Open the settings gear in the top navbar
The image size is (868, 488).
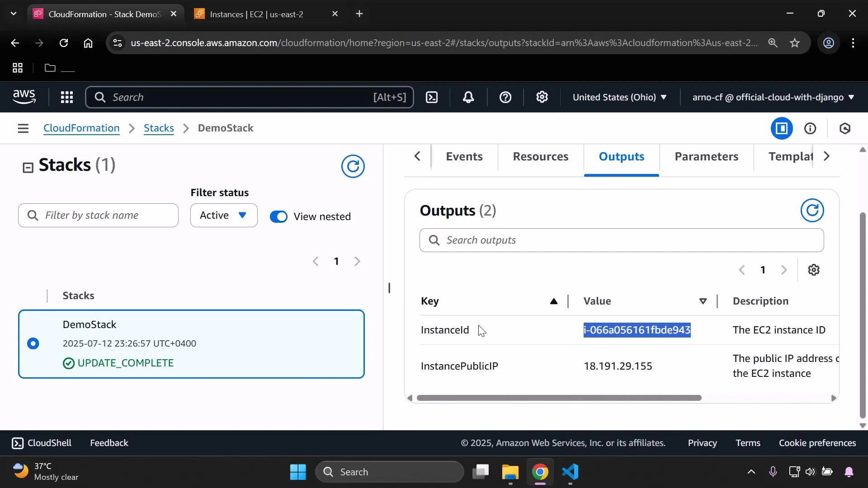pos(542,97)
